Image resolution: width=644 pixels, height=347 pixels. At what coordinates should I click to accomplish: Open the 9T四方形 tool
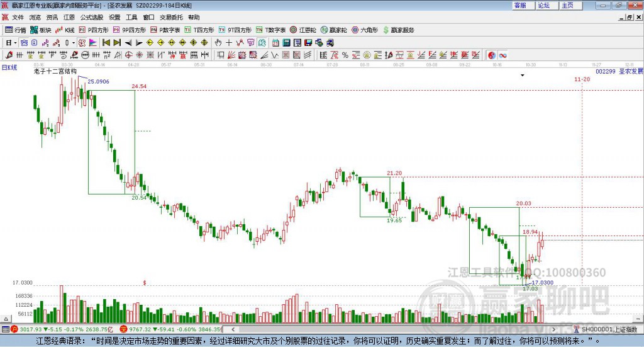pos(235,30)
